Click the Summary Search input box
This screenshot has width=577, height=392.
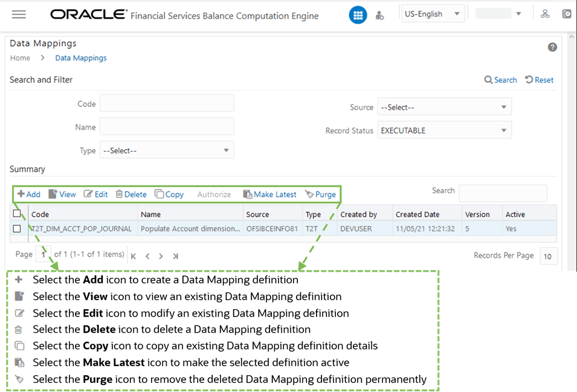click(x=503, y=193)
